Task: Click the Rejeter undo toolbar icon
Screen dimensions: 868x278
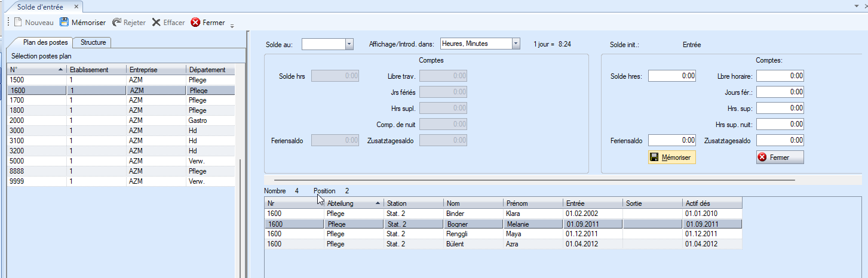Action: [116, 23]
